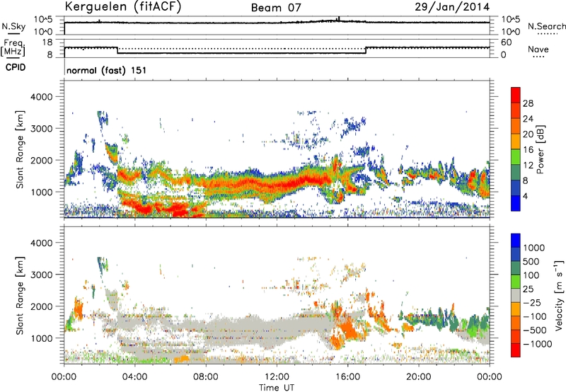Image resolution: width=566 pixels, height=392 pixels.
Task: Click the date '29/Jan/2014'
Action: (452, 6)
